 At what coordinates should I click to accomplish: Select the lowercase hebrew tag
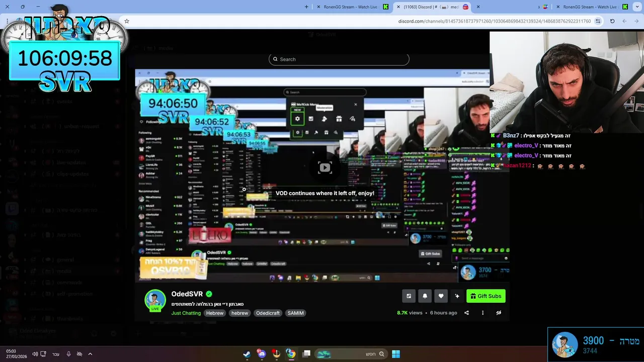click(239, 313)
